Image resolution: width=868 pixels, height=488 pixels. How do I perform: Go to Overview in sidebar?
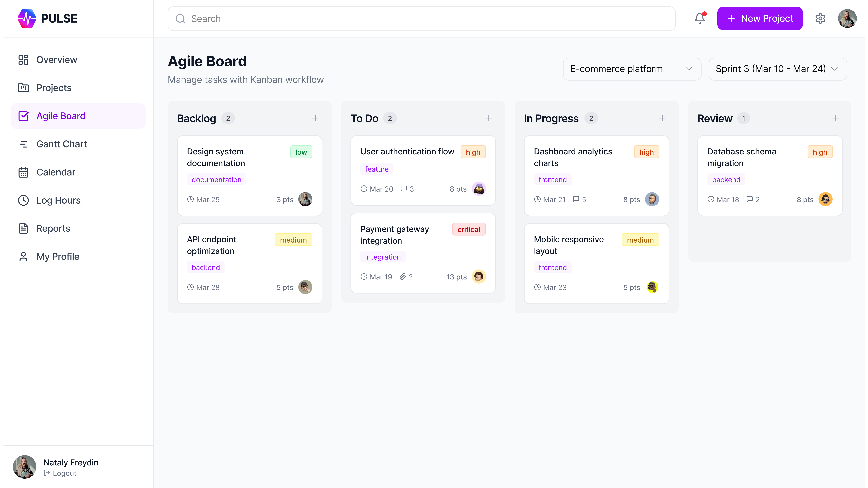pos(78,60)
